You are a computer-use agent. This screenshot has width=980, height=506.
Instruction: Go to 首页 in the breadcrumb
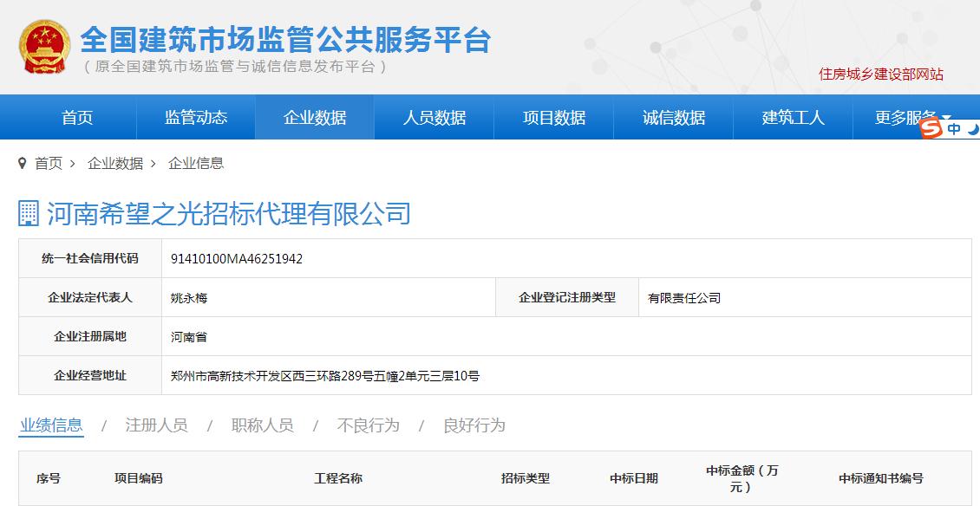[x=48, y=164]
